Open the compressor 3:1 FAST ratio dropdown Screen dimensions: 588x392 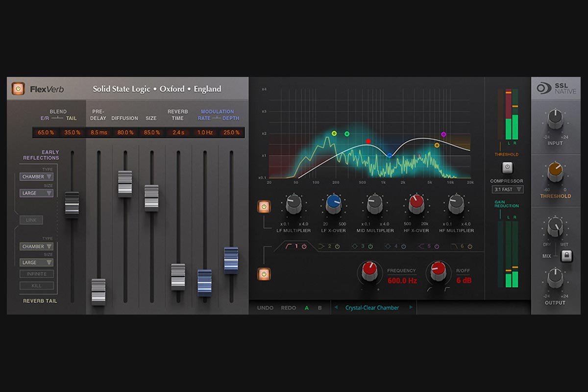click(507, 190)
